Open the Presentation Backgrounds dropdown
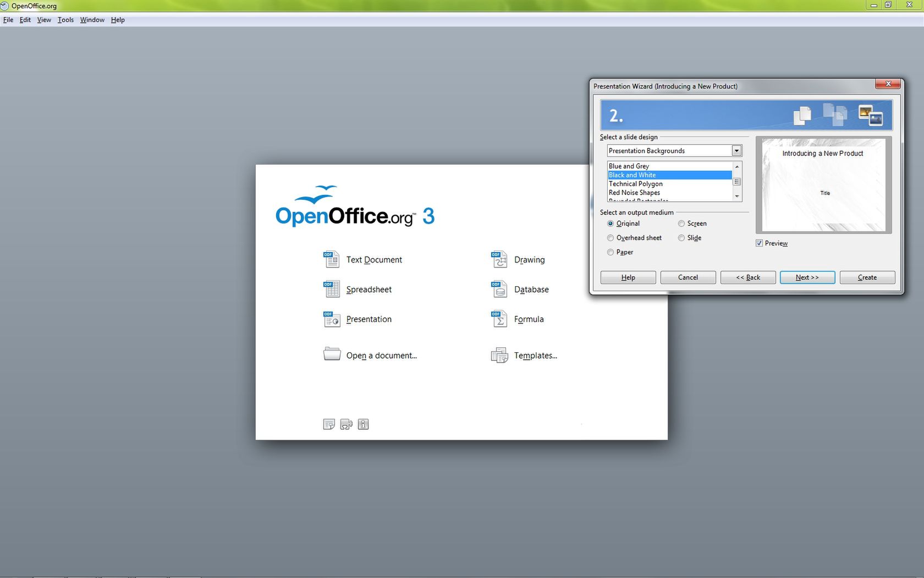This screenshot has height=578, width=924. coord(736,151)
